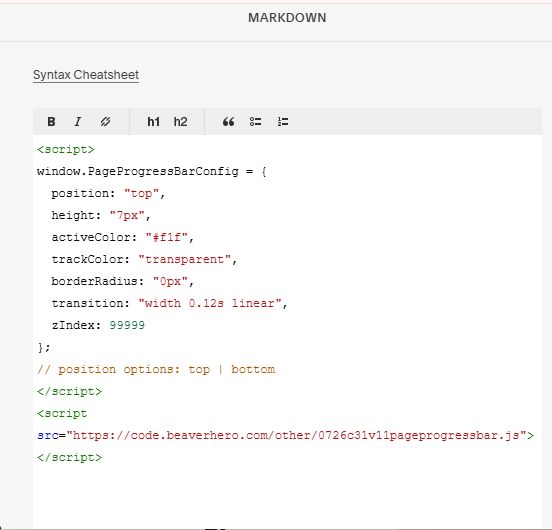Viewport: 552px width, 530px height.
Task: Create a numbered list using the icon
Action: point(283,122)
